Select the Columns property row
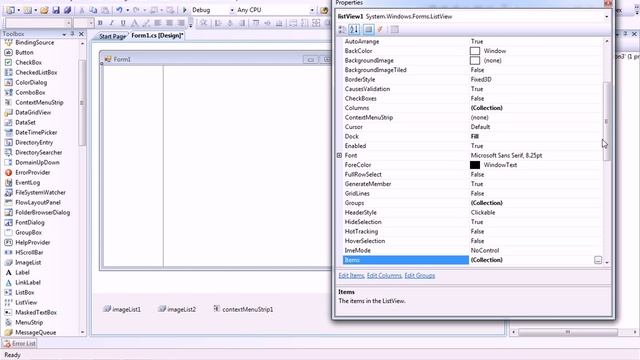 (x=473, y=108)
